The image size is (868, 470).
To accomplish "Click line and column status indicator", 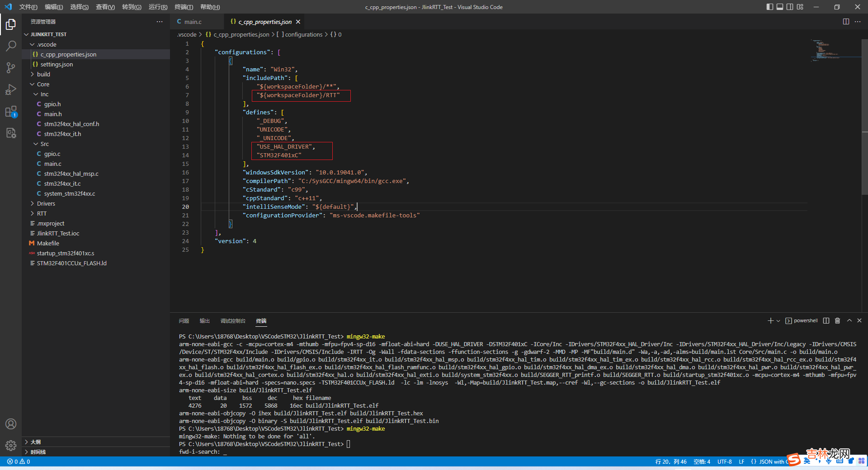I will click(671, 461).
